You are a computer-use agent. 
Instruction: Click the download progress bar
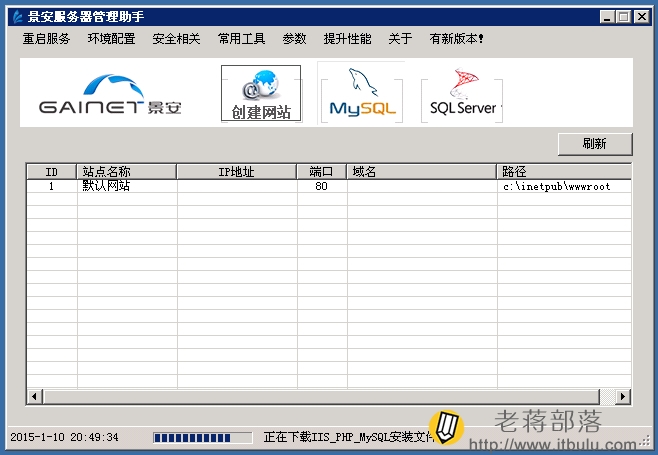203,438
